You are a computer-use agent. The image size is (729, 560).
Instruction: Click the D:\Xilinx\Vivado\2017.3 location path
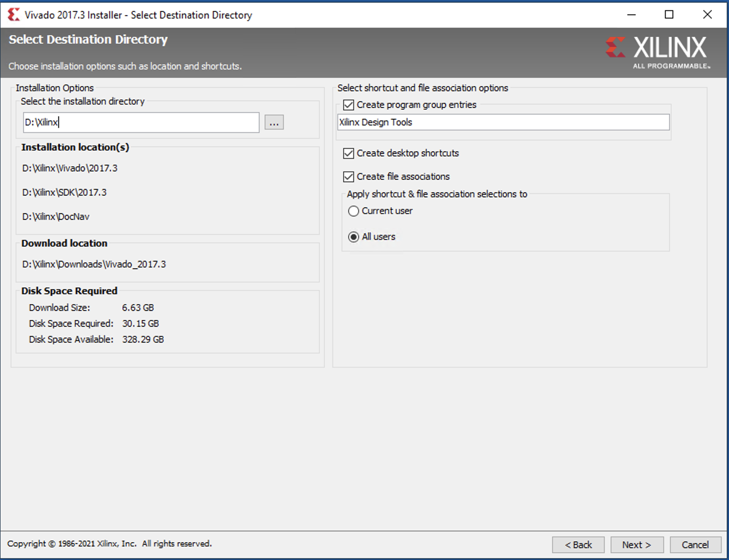(x=70, y=168)
